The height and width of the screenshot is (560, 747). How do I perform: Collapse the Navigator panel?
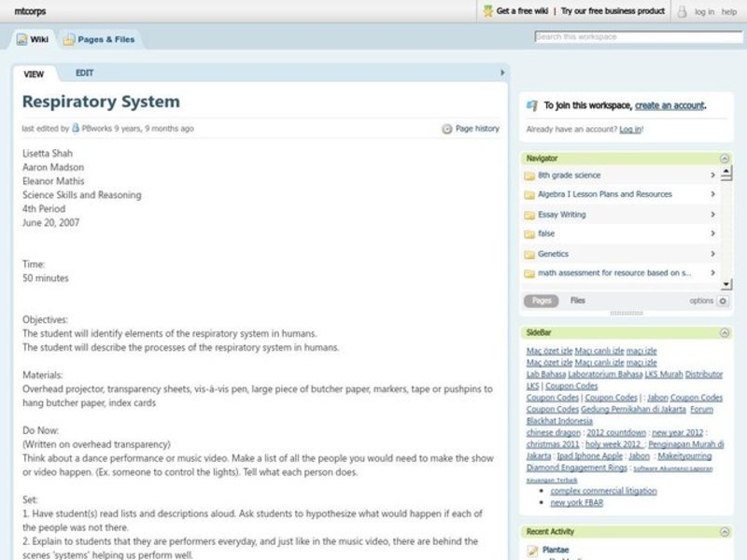[724, 158]
